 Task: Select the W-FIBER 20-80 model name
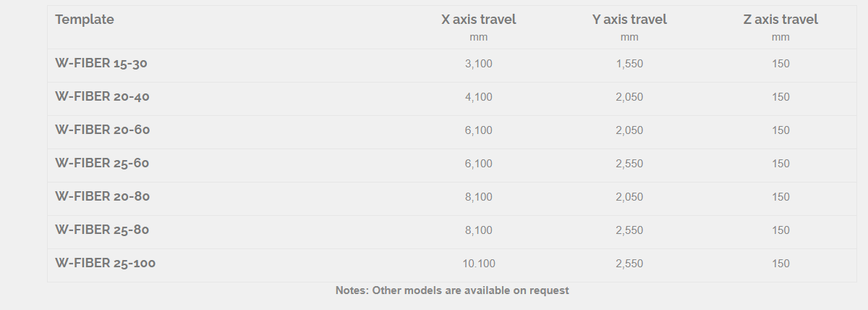103,196
